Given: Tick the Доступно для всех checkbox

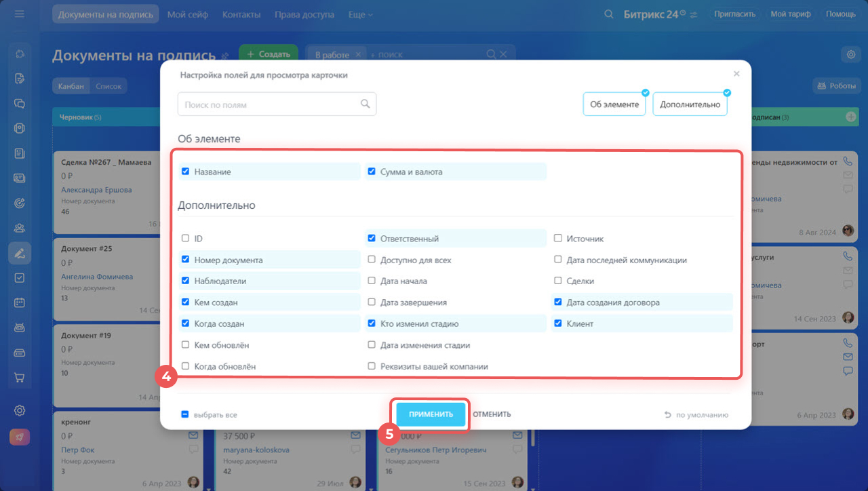Looking at the screenshot, I should (372, 260).
